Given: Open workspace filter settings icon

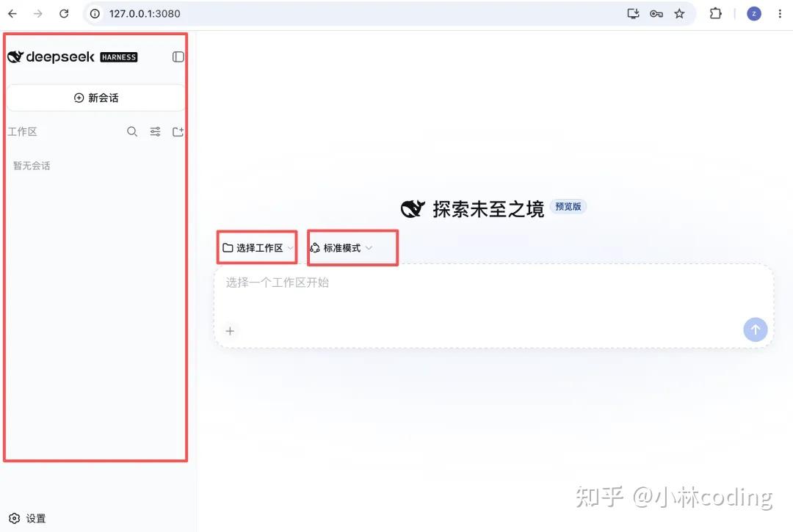Looking at the screenshot, I should 155,132.
